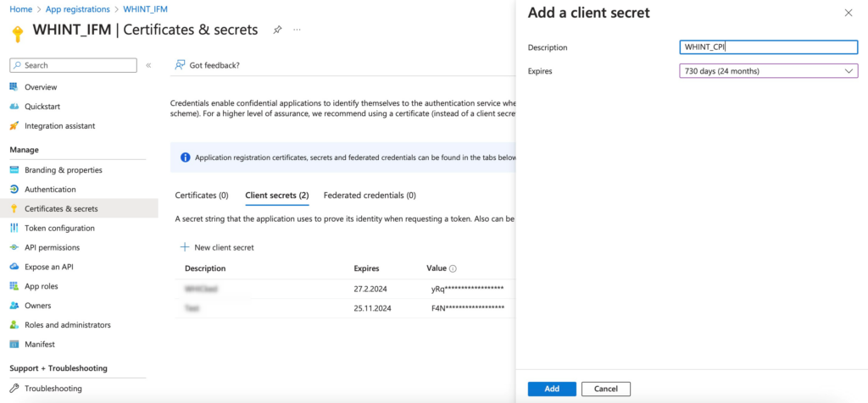The width and height of the screenshot is (868, 403).
Task: Click the Certificates & secrets key icon
Action: [14, 208]
